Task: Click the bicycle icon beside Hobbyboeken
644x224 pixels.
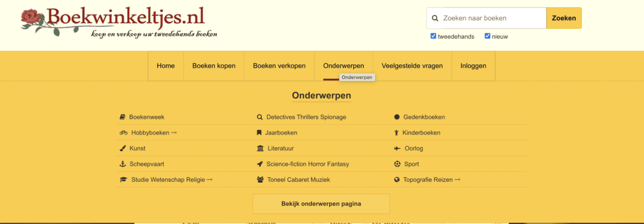Action: tap(123, 133)
